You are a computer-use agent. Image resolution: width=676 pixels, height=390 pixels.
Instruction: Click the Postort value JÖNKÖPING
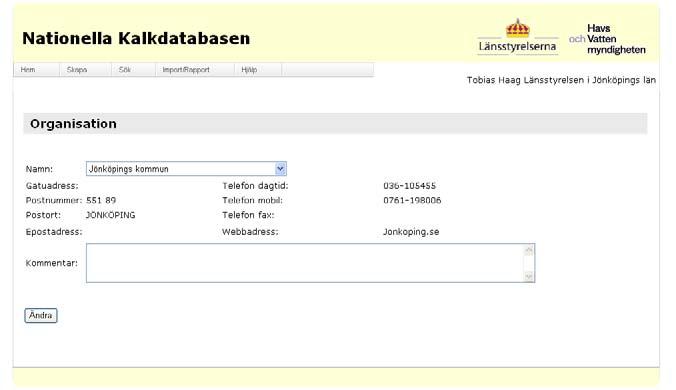click(110, 215)
